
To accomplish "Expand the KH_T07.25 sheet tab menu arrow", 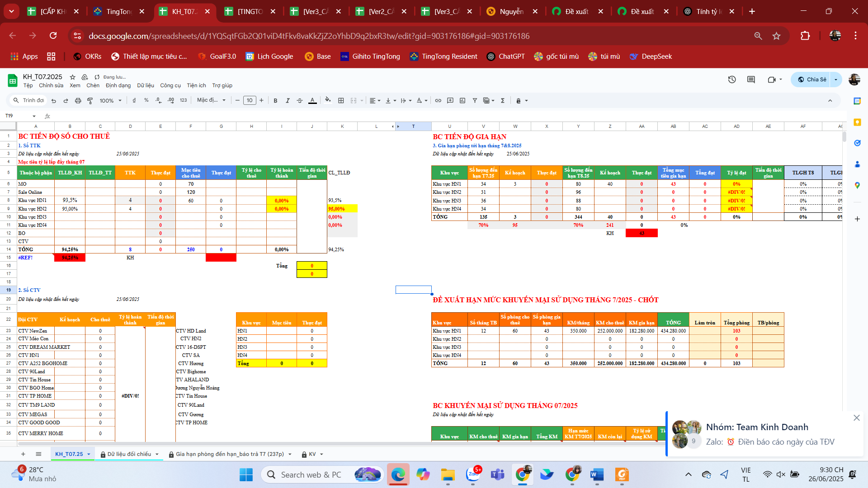I will pyautogui.click(x=89, y=454).
